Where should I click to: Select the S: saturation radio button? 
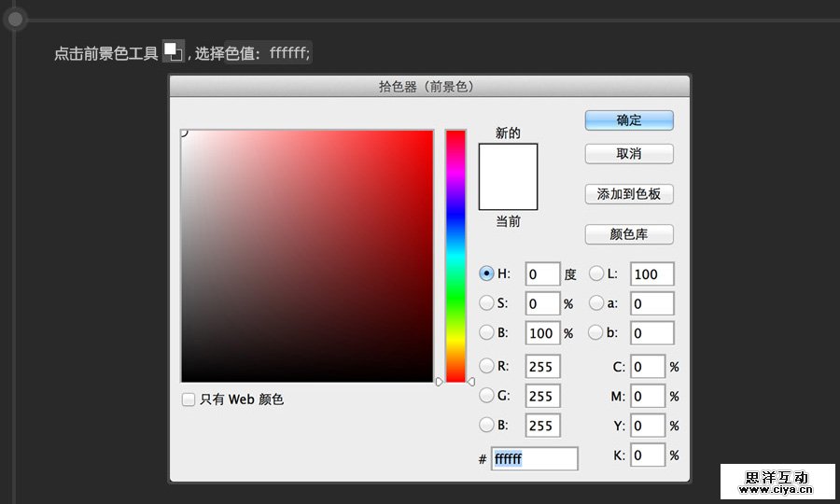486,303
